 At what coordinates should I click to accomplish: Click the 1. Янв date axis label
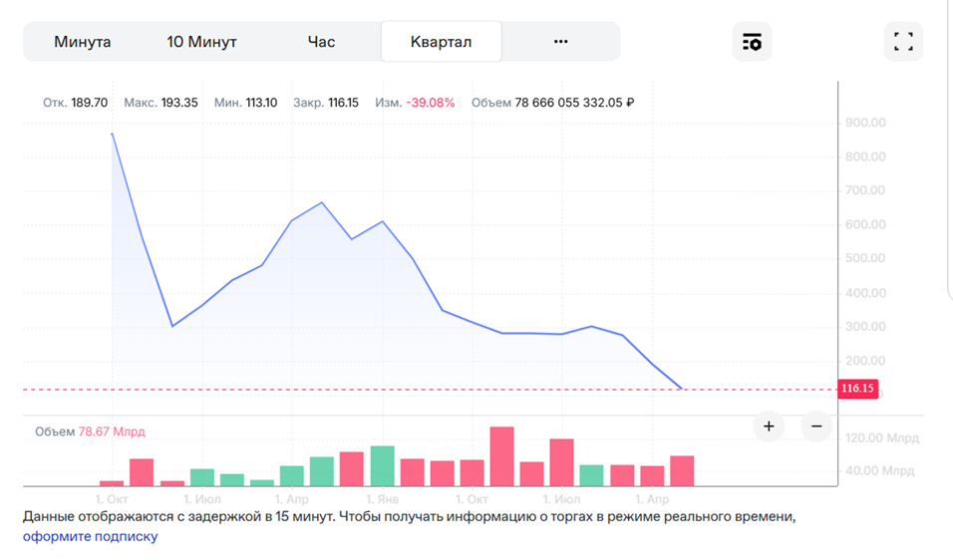(382, 499)
